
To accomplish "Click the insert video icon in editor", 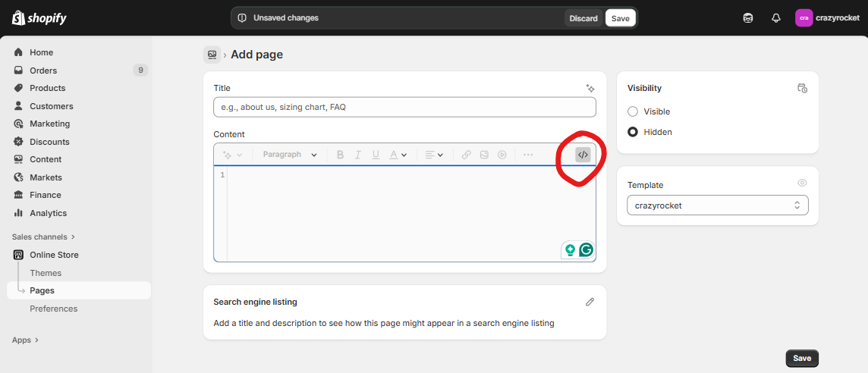I will tap(502, 155).
